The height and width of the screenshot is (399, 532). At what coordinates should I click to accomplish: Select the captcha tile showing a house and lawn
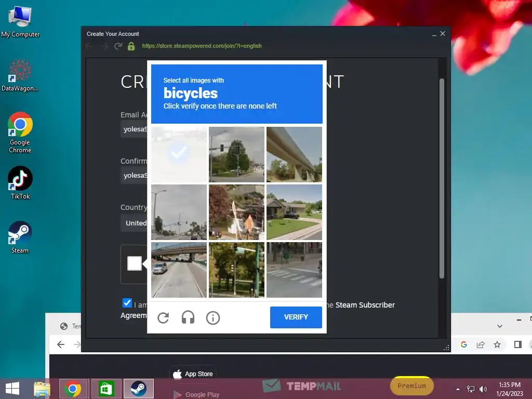tap(294, 212)
